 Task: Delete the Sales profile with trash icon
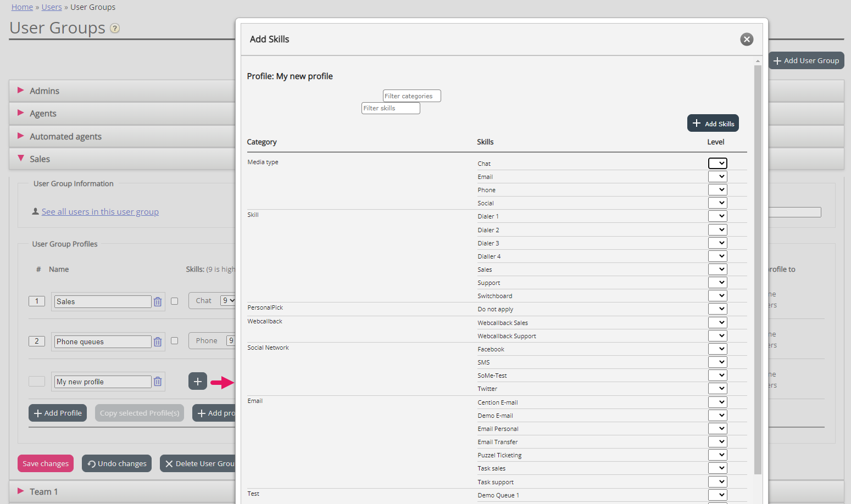[x=158, y=302]
